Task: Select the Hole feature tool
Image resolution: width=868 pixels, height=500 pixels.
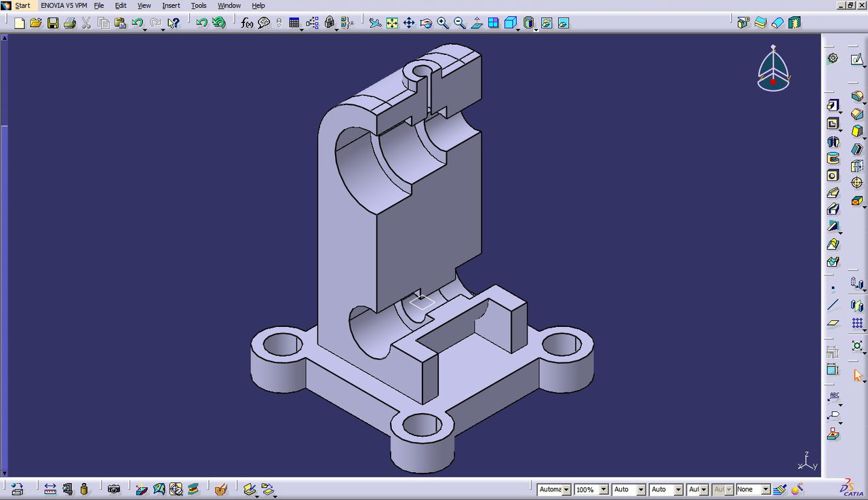Action: coord(833,176)
